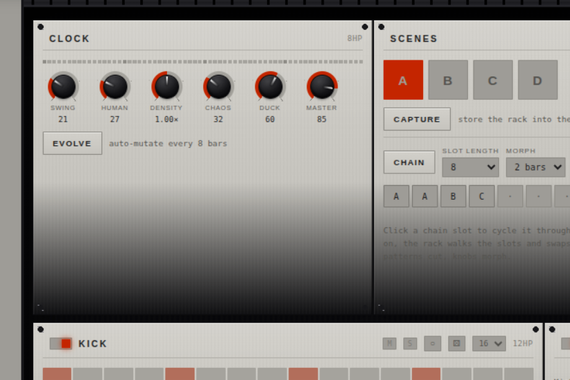Image resolution: width=570 pixels, height=380 pixels.
Task: Click the 12HP label in KICK
Action: [523, 343]
